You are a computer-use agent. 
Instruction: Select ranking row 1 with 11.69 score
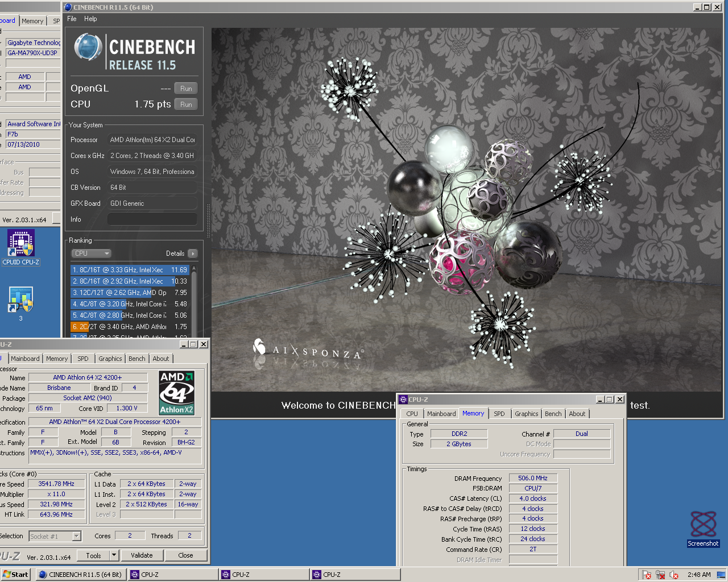[x=130, y=270]
